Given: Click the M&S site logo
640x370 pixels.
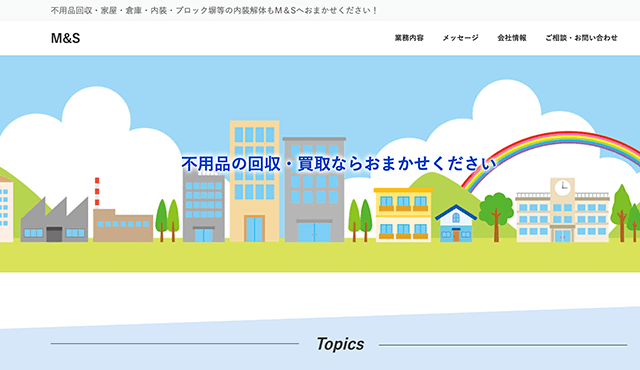Looking at the screenshot, I should click(65, 38).
